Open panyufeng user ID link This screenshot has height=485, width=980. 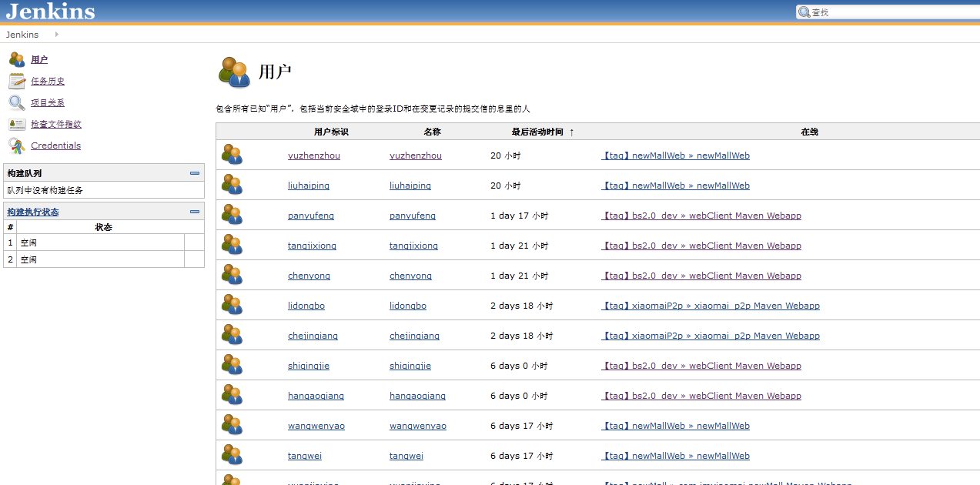311,216
